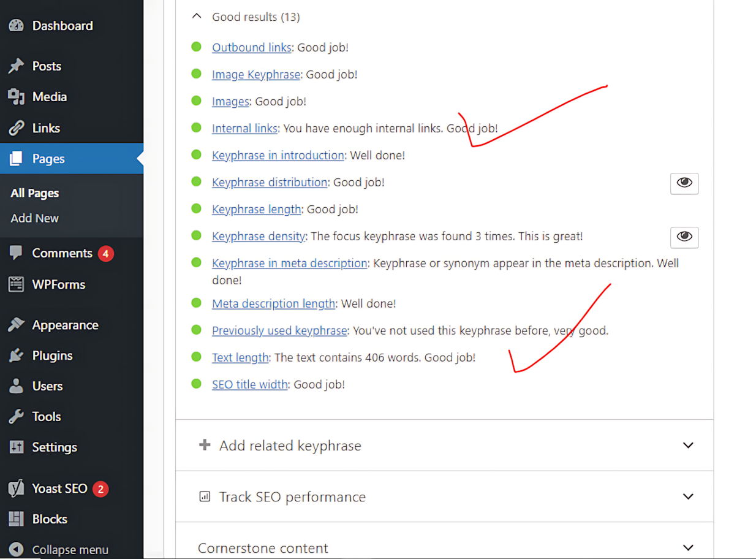Toggle eye highlight for Keyphrase density
The image size is (756, 559).
click(x=684, y=237)
